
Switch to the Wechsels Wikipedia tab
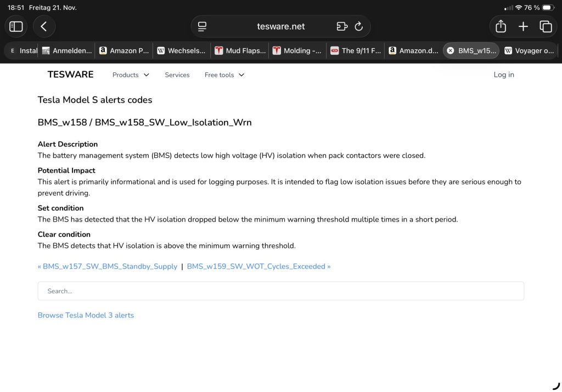tap(182, 50)
